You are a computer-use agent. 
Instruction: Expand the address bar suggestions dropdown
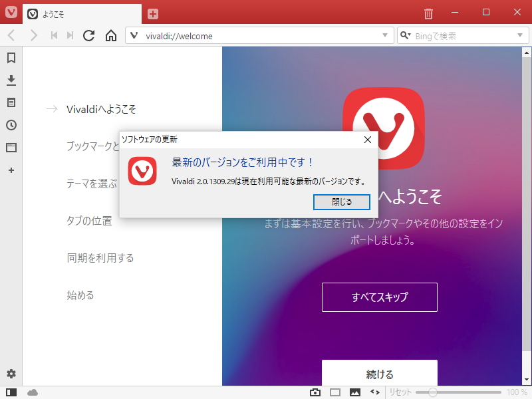click(x=384, y=35)
